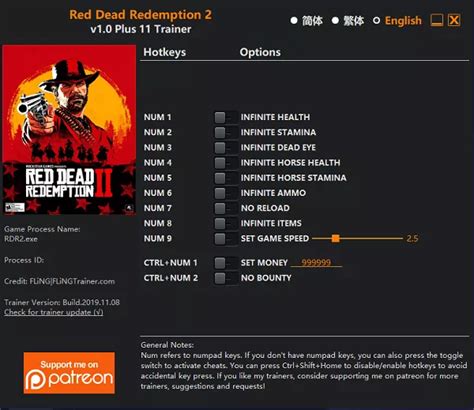Open the Check for trainer update link

pos(53,312)
